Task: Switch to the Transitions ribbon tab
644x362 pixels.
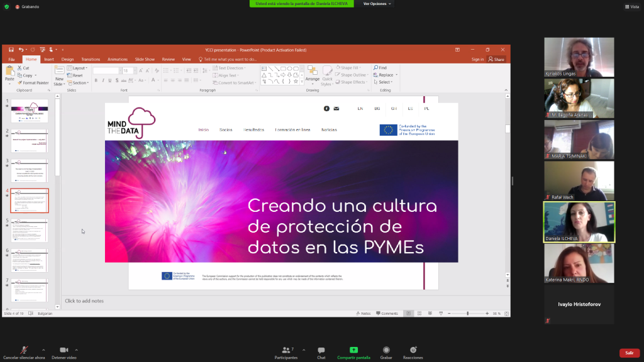Action: pos(91,59)
